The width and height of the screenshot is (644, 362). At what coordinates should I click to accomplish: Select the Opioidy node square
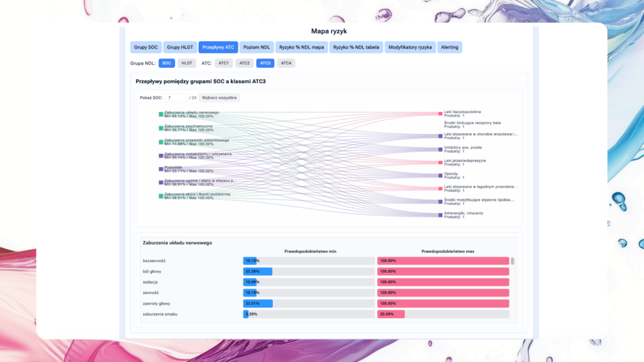point(440,175)
